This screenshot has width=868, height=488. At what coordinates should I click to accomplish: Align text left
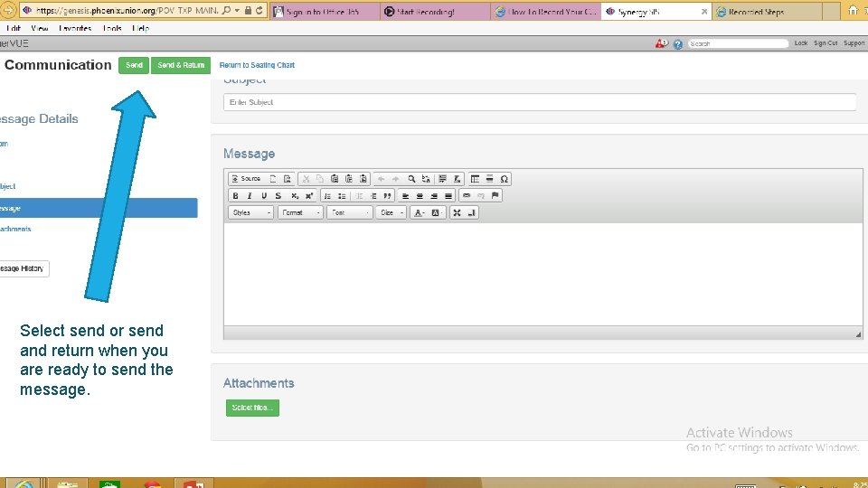click(405, 196)
